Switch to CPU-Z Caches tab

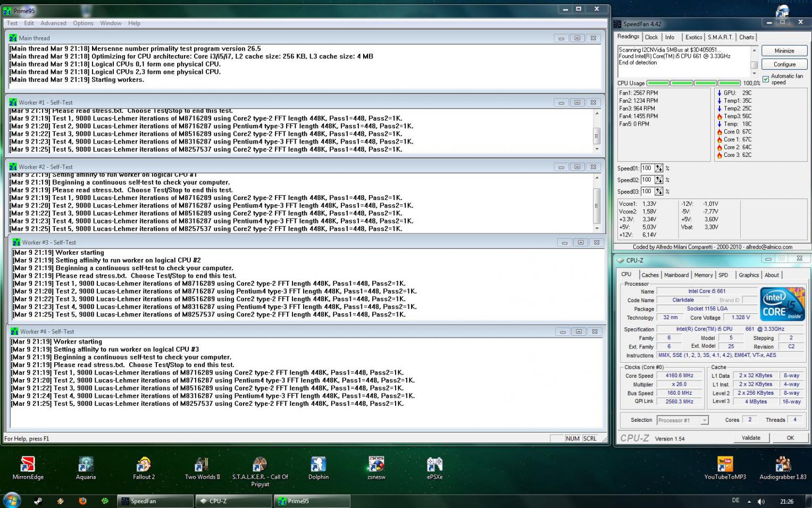click(x=650, y=275)
